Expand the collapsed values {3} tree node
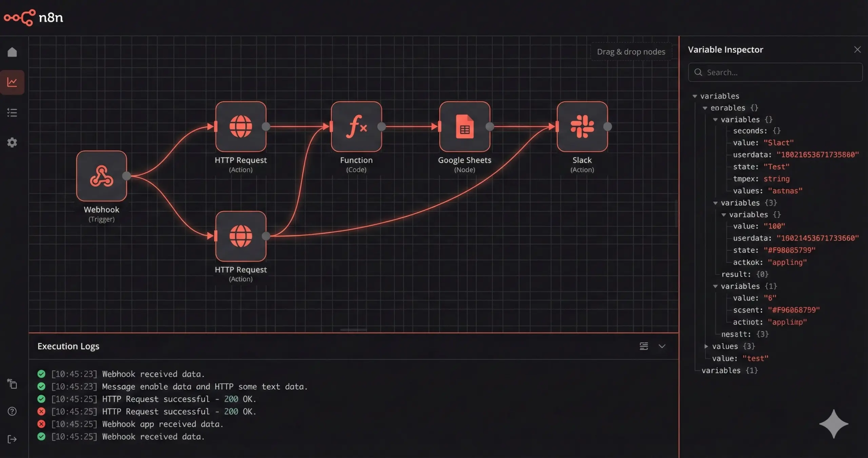This screenshot has height=458, width=868. [x=706, y=346]
